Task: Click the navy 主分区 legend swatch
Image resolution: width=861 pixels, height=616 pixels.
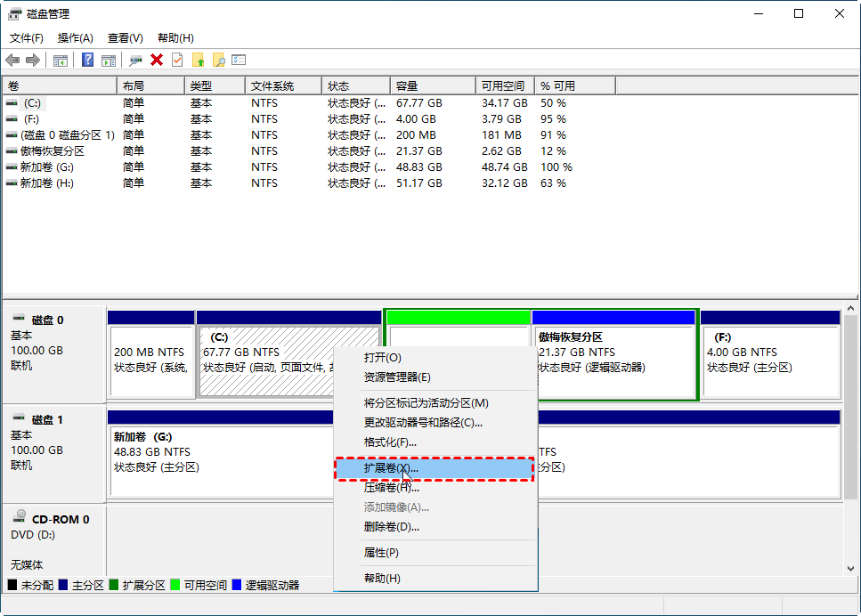Action: coord(62,585)
